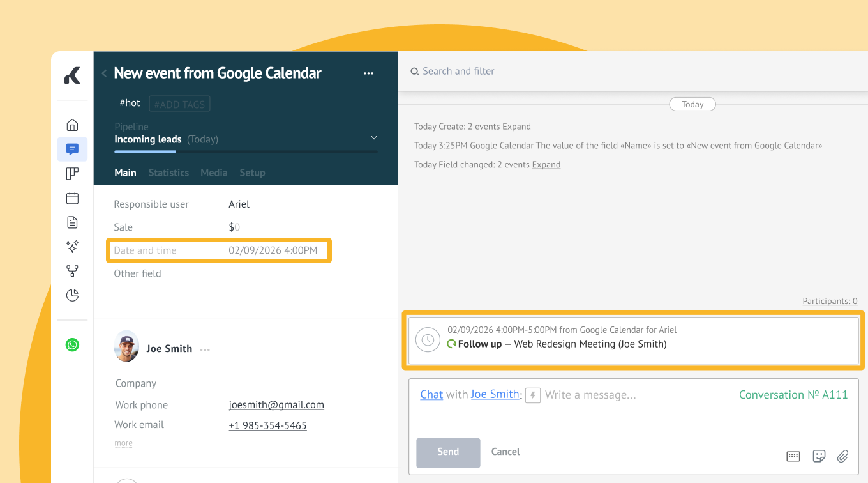
Task: Open the Analytics pie chart icon
Action: (72, 295)
